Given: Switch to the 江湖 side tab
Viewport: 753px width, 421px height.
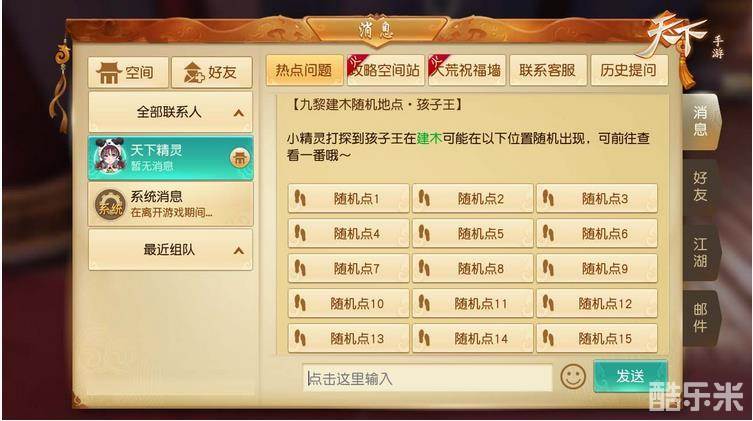Looking at the screenshot, I should [x=701, y=253].
